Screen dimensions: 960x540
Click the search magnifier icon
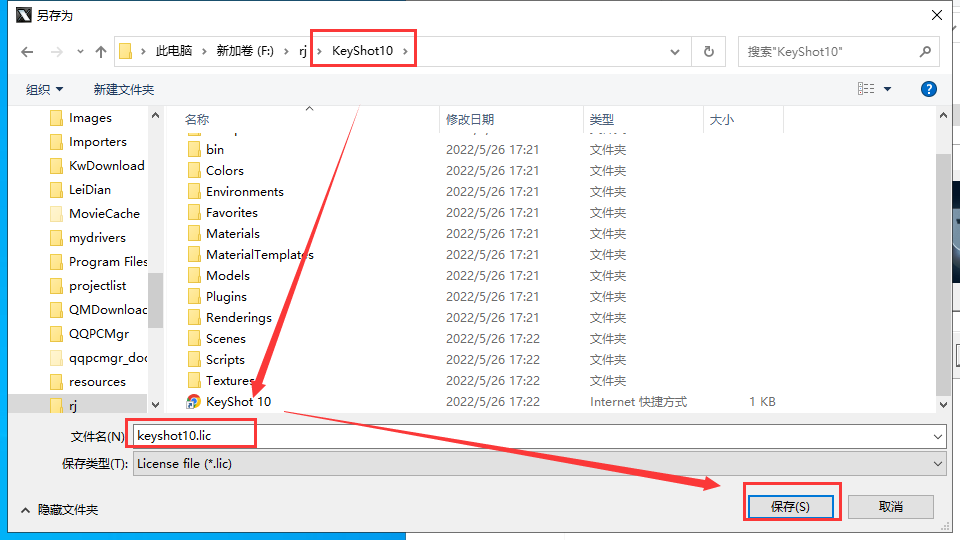tap(925, 51)
